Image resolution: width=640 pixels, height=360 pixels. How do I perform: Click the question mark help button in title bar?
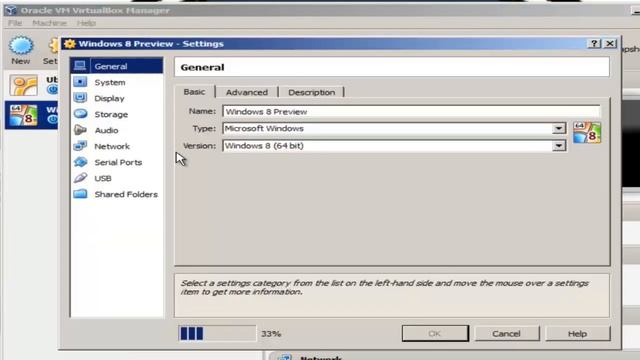594,43
